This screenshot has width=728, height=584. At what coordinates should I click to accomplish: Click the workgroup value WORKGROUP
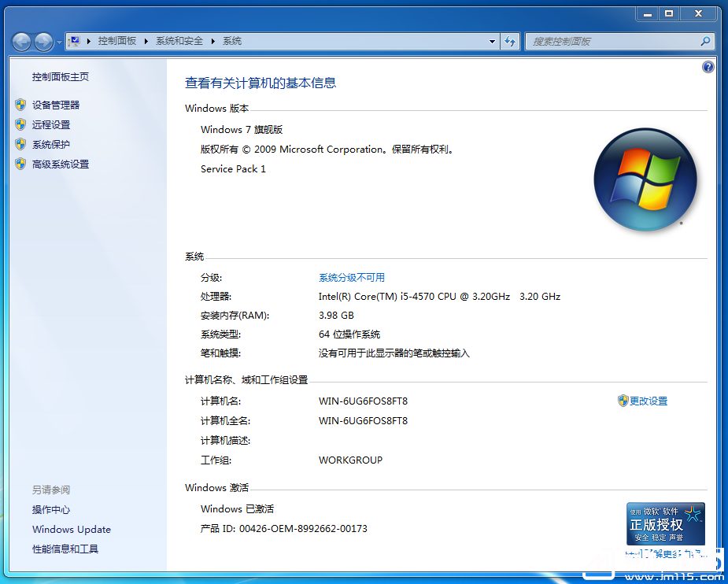(350, 460)
